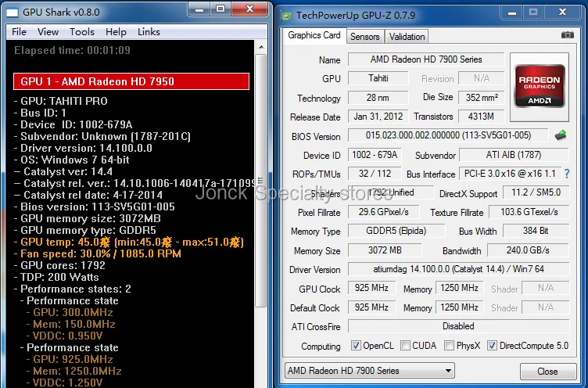Image resolution: width=588 pixels, height=388 pixels.
Task: Click the 28 nm Technology field
Action: 378,98
